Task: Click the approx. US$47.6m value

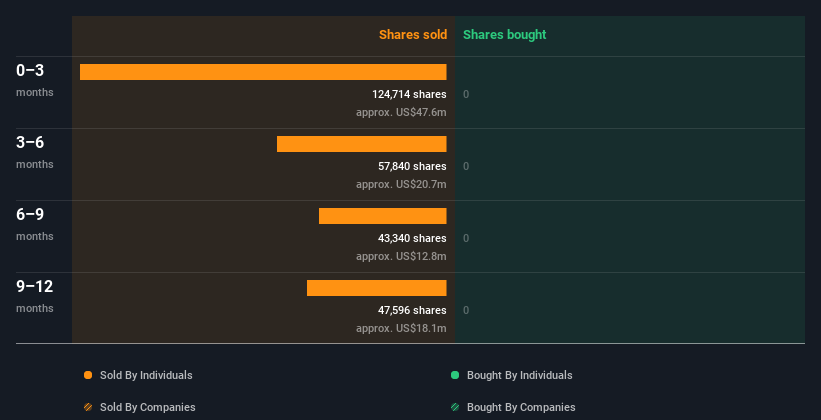Action: coord(401,112)
